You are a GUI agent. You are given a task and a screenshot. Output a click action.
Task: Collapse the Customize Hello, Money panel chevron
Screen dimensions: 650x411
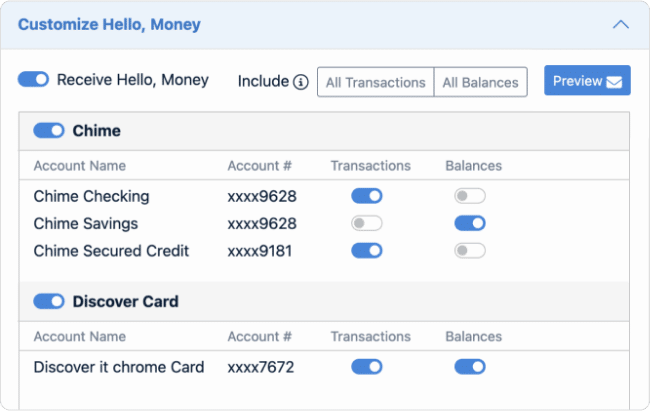point(621,24)
